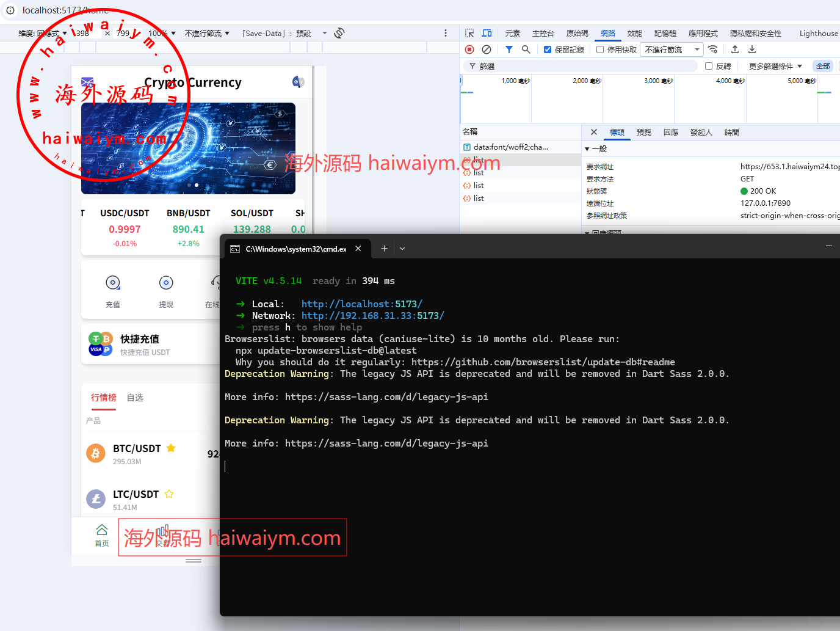Open network conditions Wi-Fi icon

pos(712,49)
